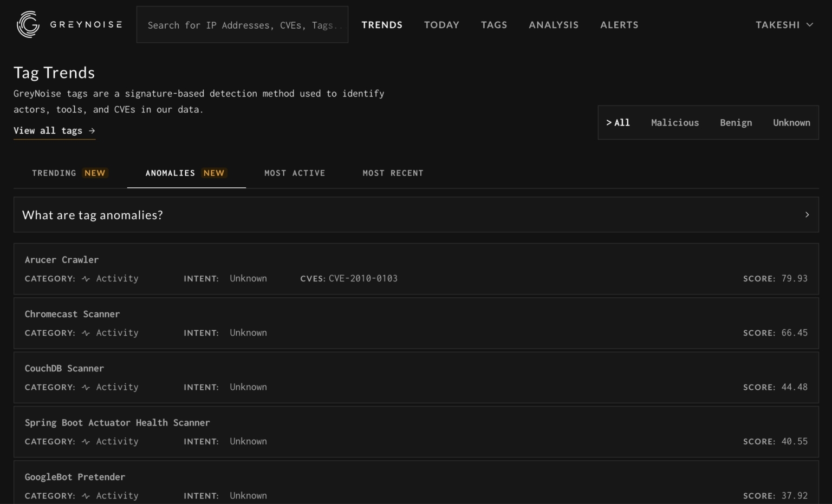Open the View all tags link
This screenshot has height=504, width=832.
tap(54, 130)
